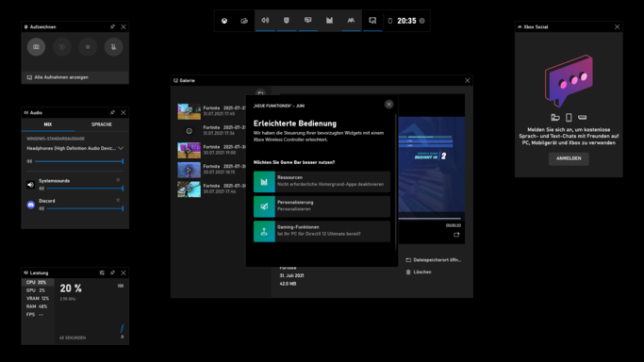Click the Discord app icon in Audio
The height and width of the screenshot is (362, 644).
pos(31,205)
